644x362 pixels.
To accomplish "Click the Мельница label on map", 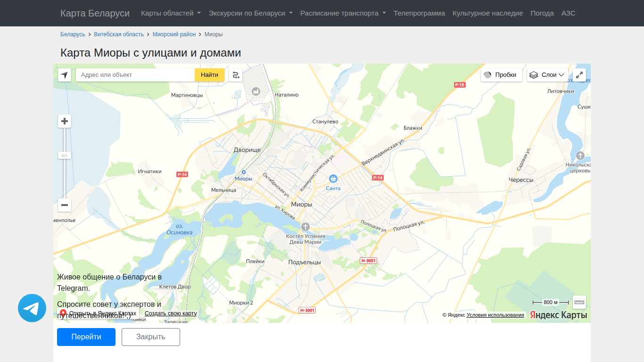I will [223, 190].
